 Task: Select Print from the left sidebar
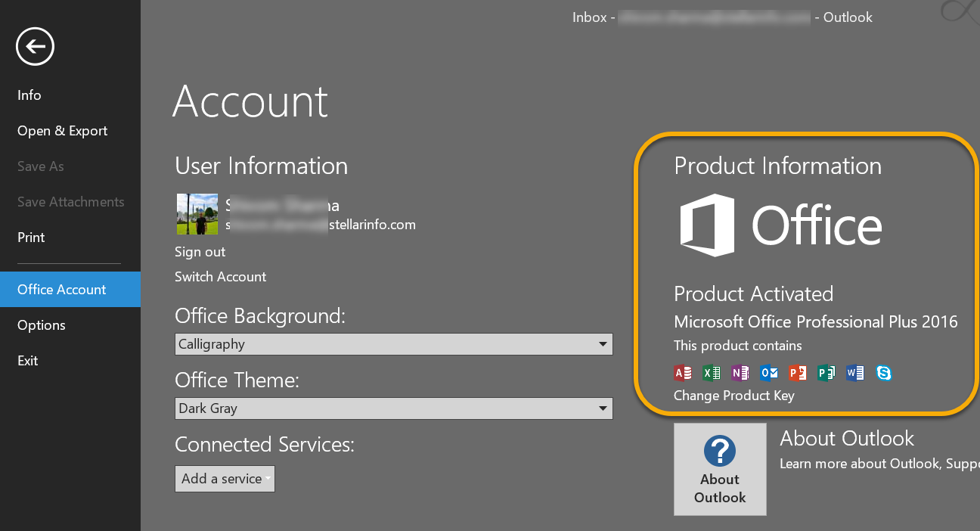(x=31, y=237)
